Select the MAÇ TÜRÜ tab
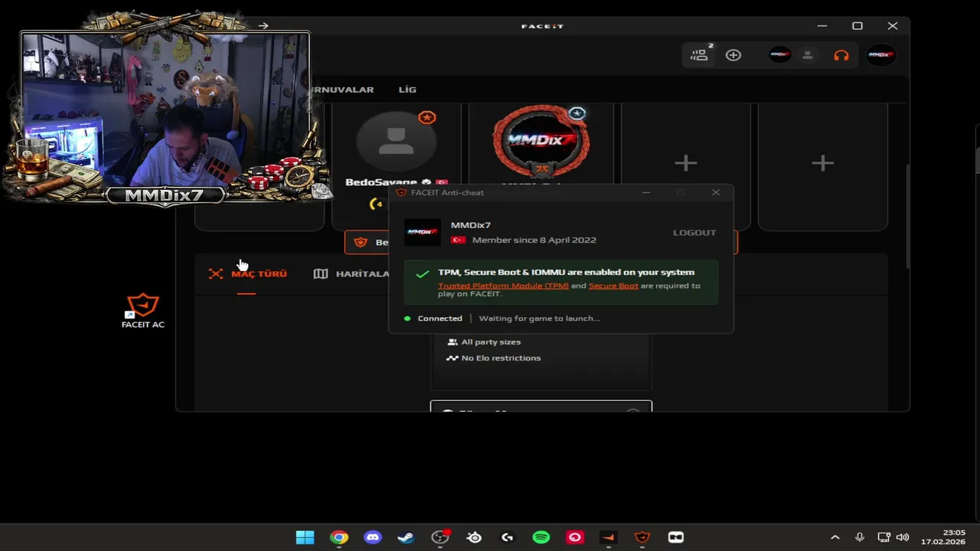This screenshot has height=551, width=980. (x=248, y=274)
